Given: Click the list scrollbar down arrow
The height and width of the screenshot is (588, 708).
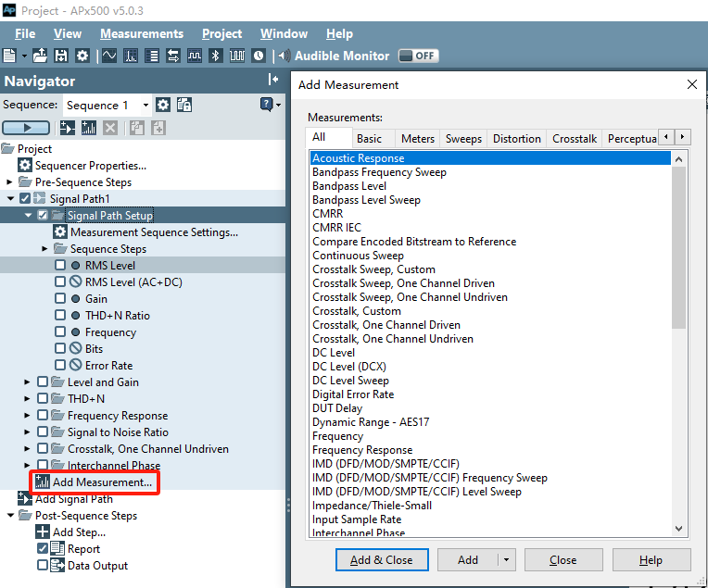Looking at the screenshot, I should point(678,529).
